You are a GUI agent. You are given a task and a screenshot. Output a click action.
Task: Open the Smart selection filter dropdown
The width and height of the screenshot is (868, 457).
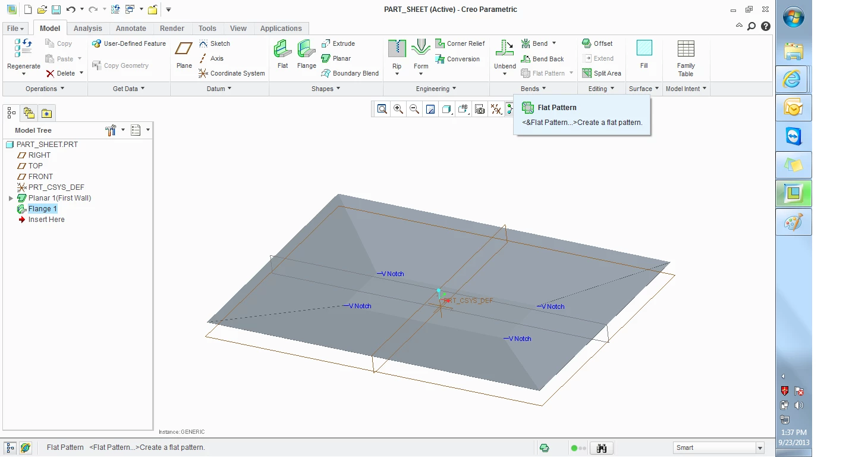[760, 448]
